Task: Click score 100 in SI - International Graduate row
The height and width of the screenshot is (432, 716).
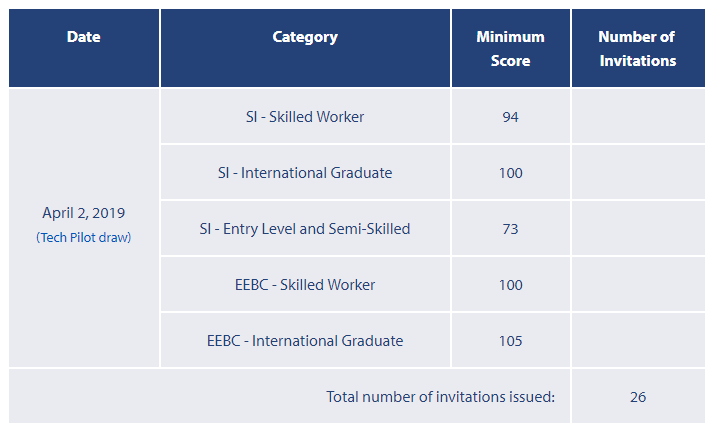Action: coord(510,173)
